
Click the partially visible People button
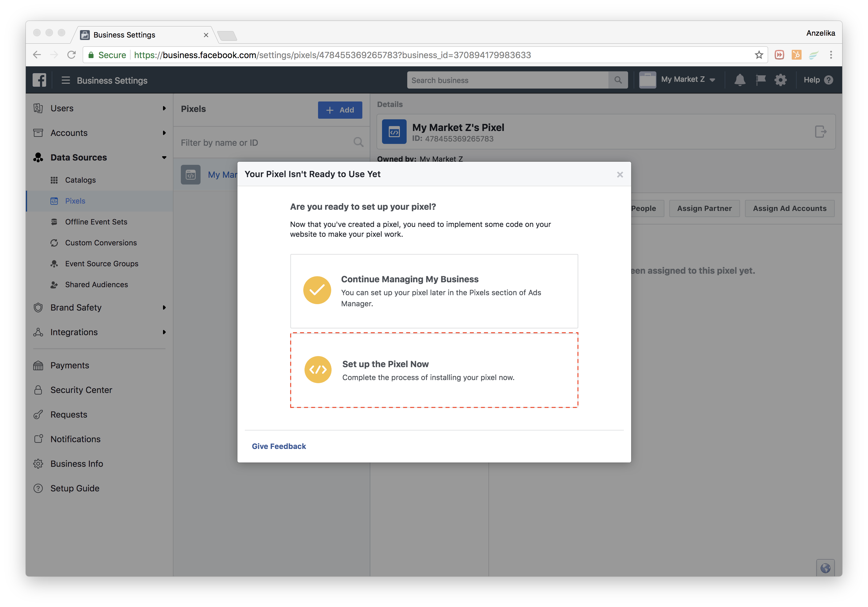pyautogui.click(x=647, y=208)
